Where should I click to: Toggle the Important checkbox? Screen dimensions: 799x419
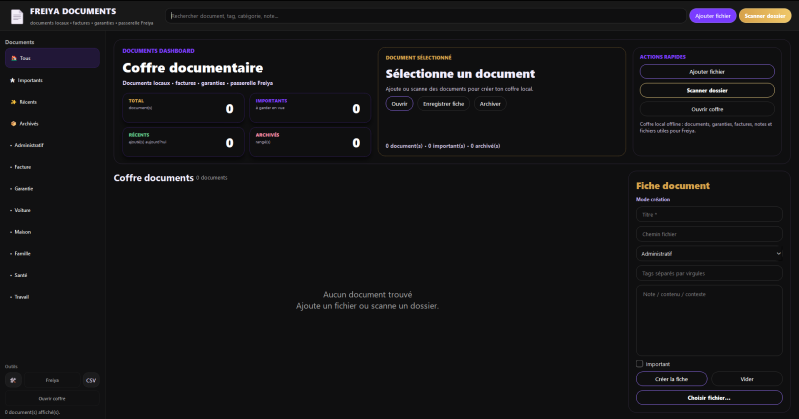pyautogui.click(x=640, y=364)
